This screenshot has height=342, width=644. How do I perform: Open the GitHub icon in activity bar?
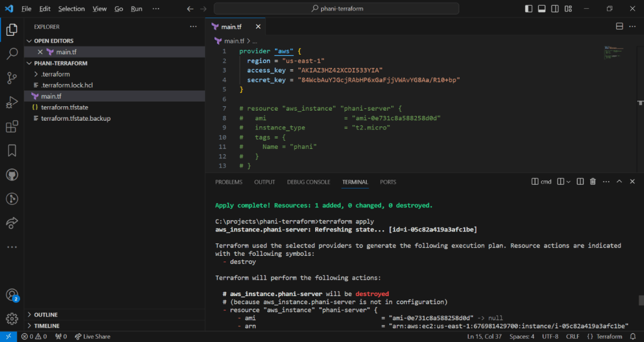coord(11,175)
